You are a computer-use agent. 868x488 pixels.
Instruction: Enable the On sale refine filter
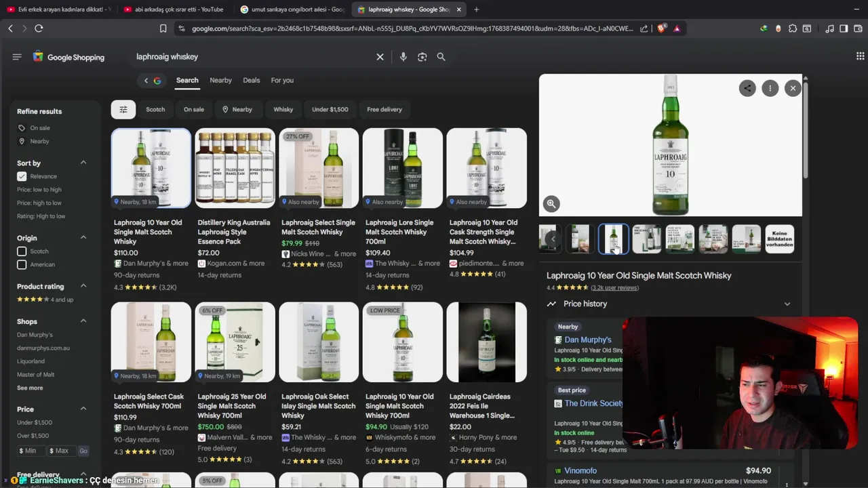(x=34, y=128)
